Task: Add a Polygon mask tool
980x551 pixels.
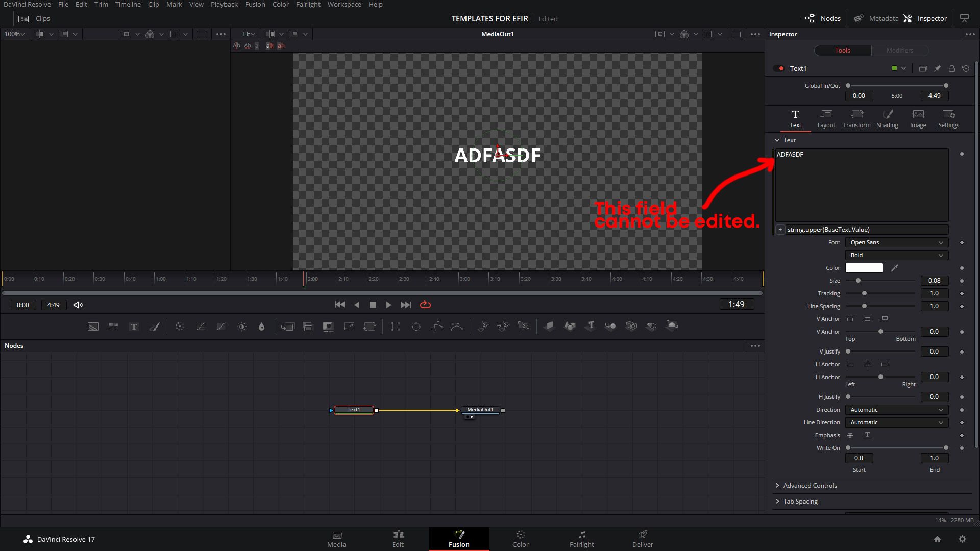Action: click(x=436, y=327)
